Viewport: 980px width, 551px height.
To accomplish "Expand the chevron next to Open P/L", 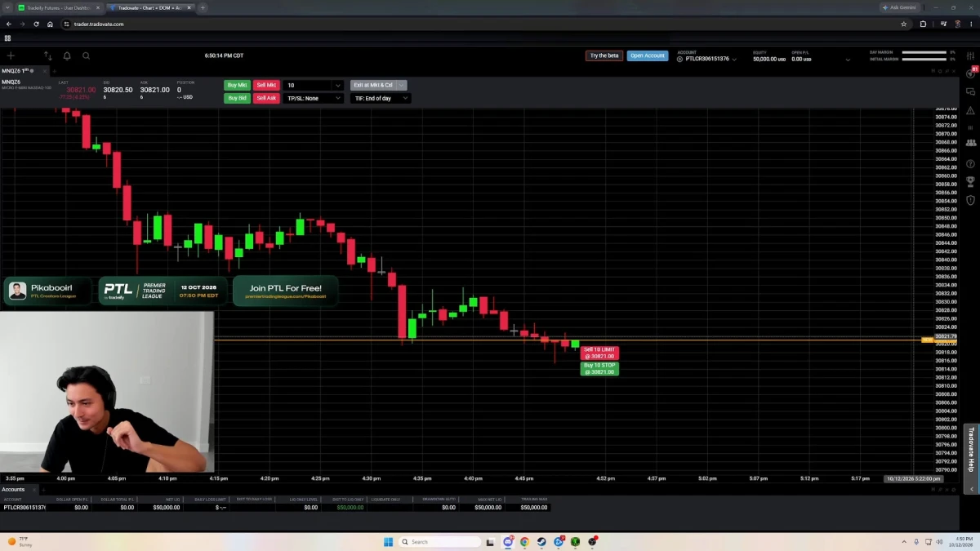I will pyautogui.click(x=848, y=60).
